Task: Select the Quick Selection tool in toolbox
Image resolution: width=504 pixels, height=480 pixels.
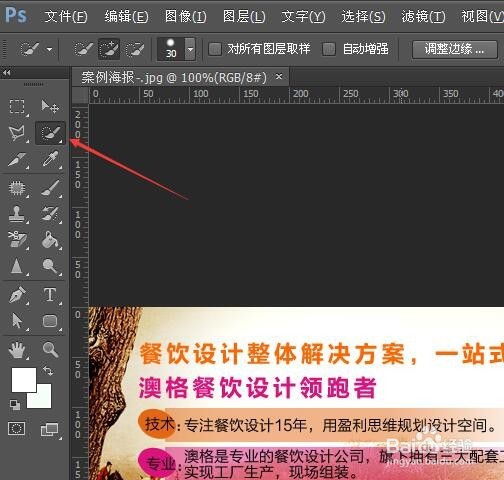Action: 50,133
